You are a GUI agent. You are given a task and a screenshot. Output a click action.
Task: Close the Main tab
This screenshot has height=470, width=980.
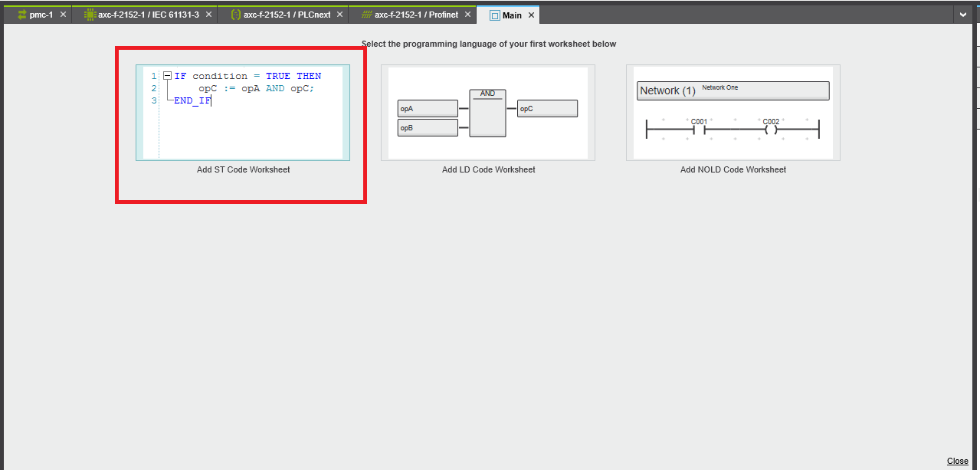(531, 15)
